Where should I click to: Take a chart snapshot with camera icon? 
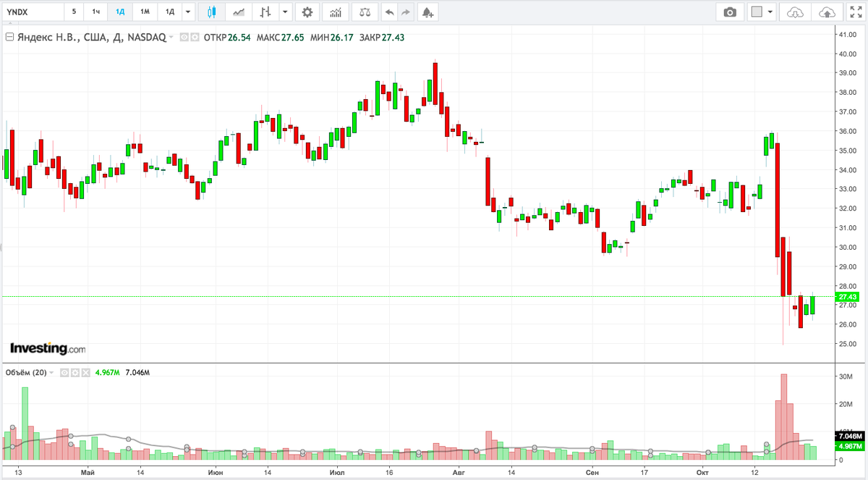(x=731, y=12)
